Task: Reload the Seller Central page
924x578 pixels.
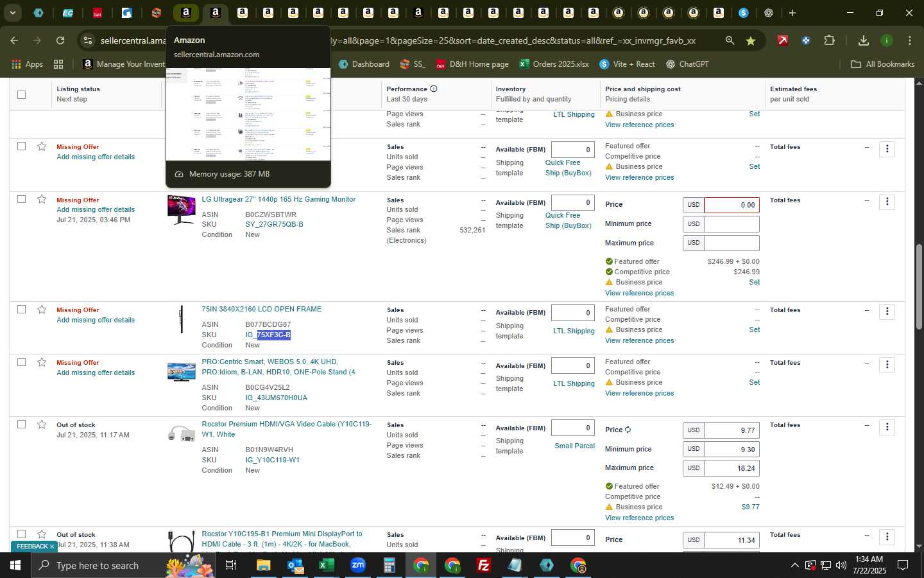Action: 60,40
